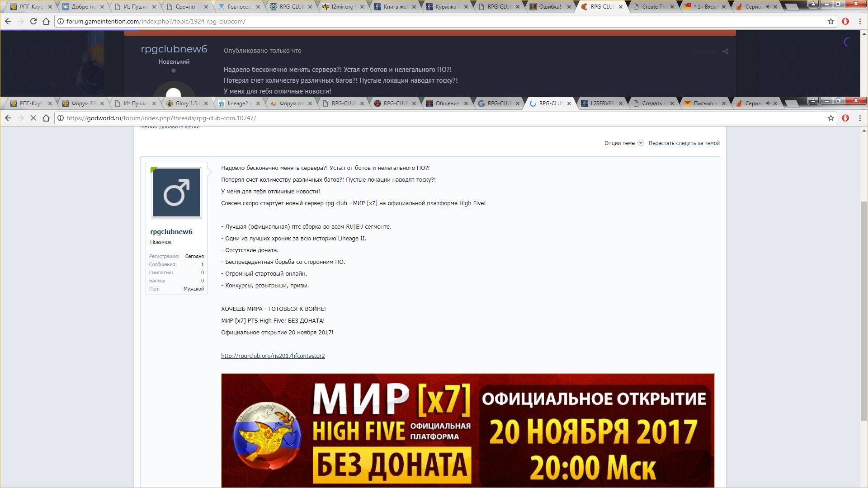This screenshot has width=868, height=488.
Task: View site info for forum.gameintention.com
Action: (x=61, y=21)
